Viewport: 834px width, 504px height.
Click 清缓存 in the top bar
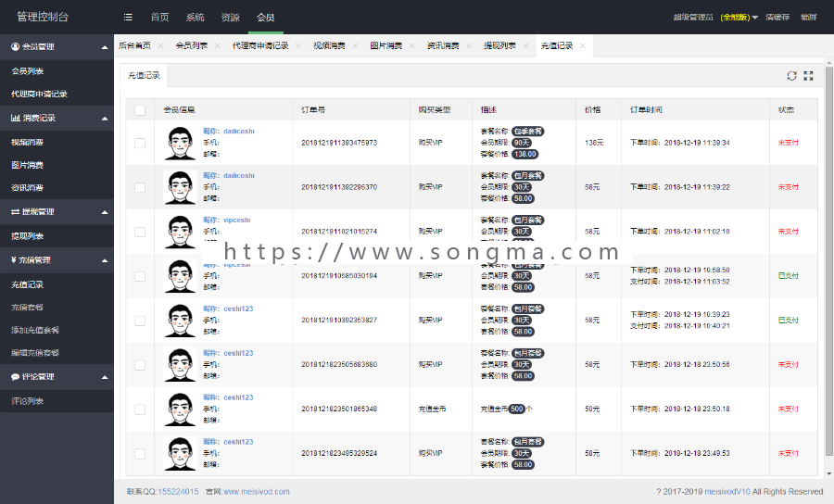pos(777,17)
